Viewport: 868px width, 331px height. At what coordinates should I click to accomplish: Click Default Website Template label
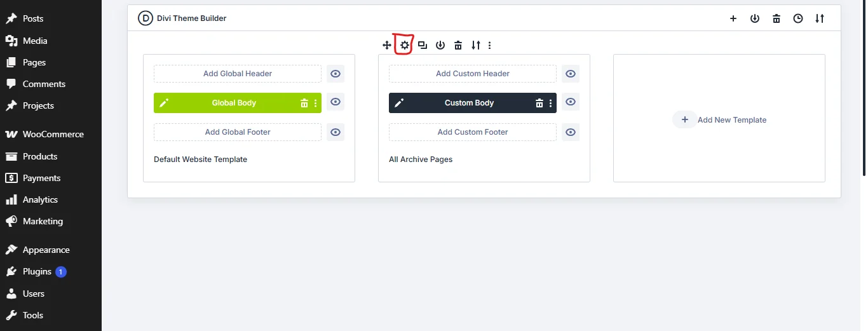pos(200,159)
